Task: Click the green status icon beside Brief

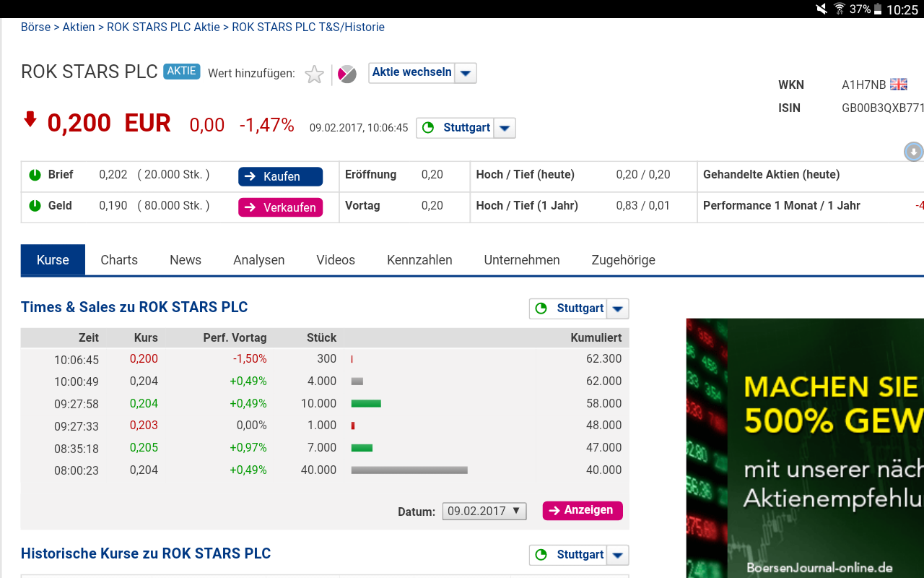Action: (35, 175)
